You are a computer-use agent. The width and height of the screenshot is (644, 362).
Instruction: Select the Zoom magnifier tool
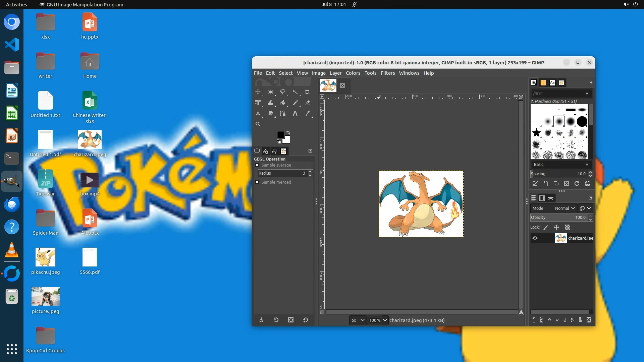pos(258,124)
